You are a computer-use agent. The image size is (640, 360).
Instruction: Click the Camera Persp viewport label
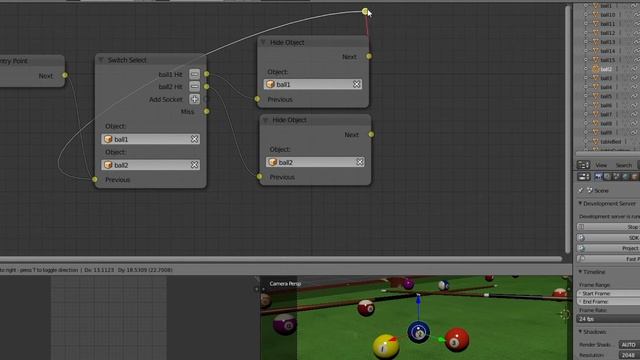click(x=285, y=283)
